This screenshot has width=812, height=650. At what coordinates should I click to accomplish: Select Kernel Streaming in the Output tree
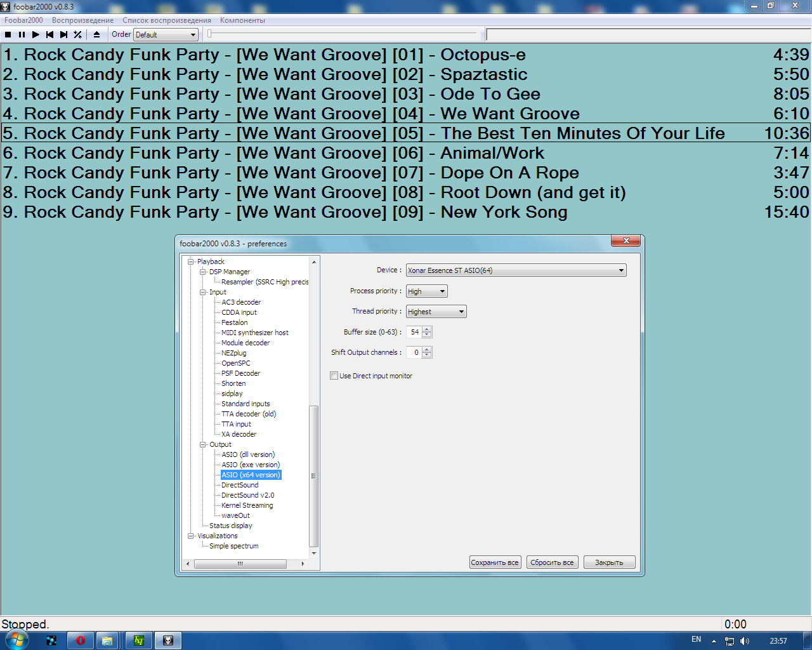click(x=247, y=505)
